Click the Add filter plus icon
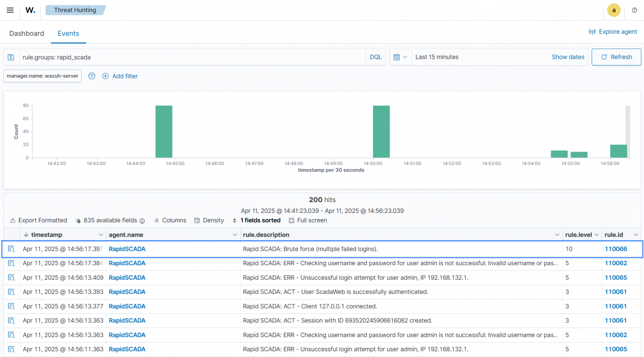Image resolution: width=644 pixels, height=357 pixels. tap(105, 76)
